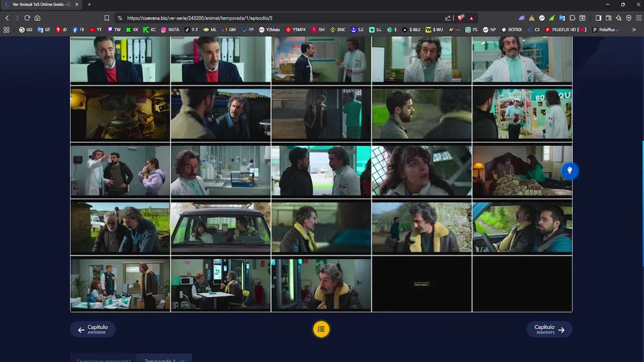Open the $ WU bookmark
Image resolution: width=644 pixels, height=362 pixels.
[x=434, y=30]
